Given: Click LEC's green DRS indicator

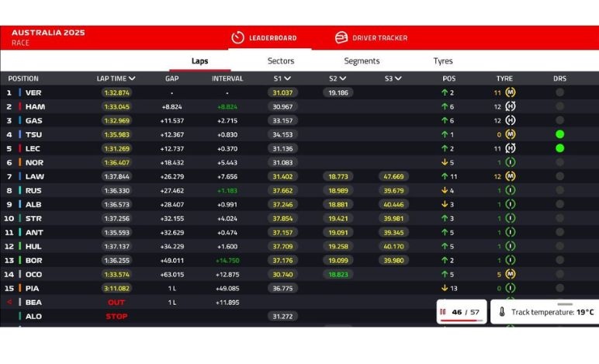Looking at the screenshot, I should pyautogui.click(x=559, y=148).
